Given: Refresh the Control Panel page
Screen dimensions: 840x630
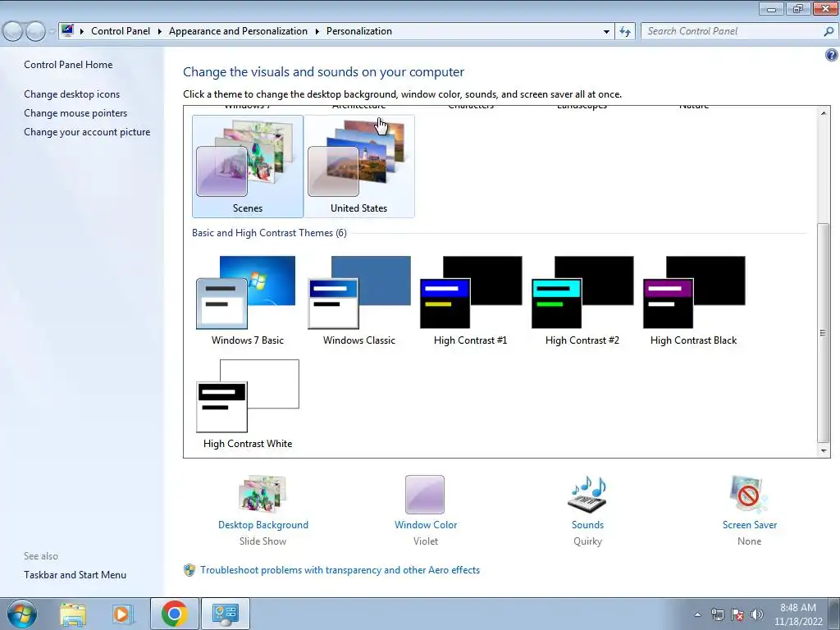Looking at the screenshot, I should (625, 31).
